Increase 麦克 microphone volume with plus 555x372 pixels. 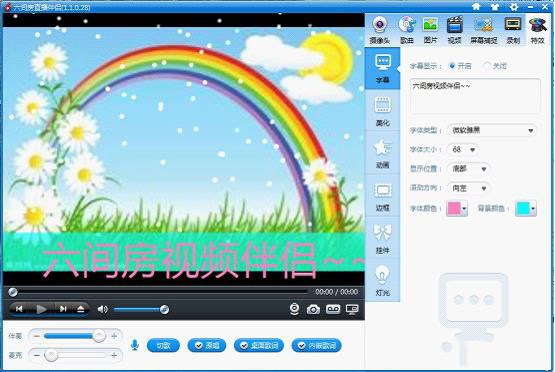pos(114,355)
